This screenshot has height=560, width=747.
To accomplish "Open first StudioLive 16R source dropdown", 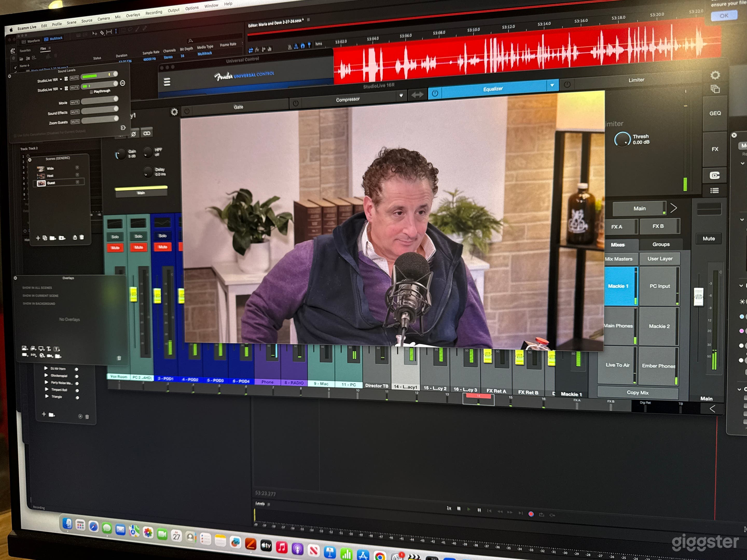I will [x=61, y=80].
